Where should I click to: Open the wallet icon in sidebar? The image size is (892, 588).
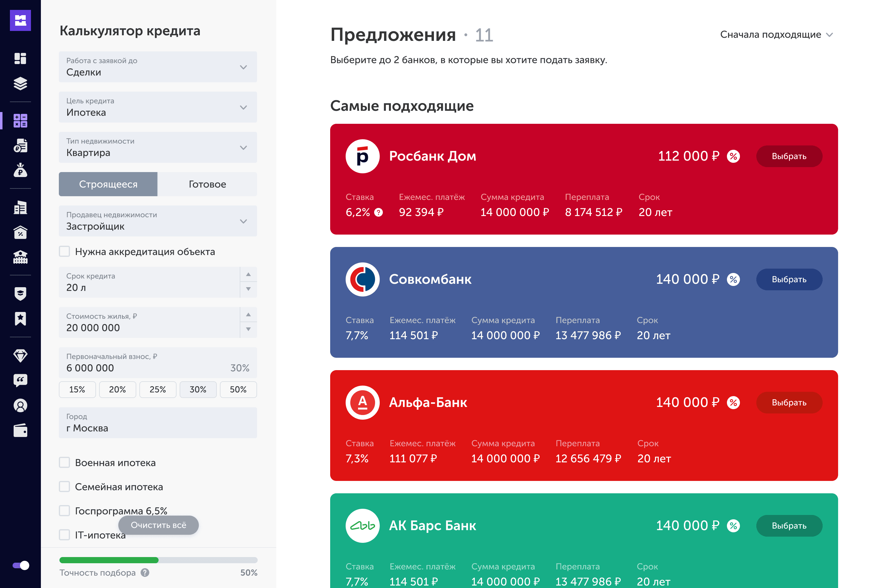coord(20,430)
